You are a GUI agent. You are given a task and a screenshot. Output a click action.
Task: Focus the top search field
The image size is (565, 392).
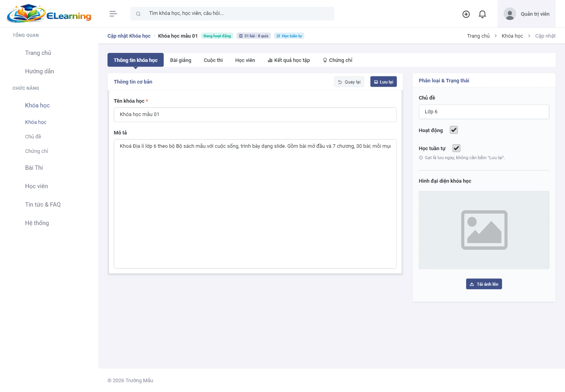pos(232,14)
